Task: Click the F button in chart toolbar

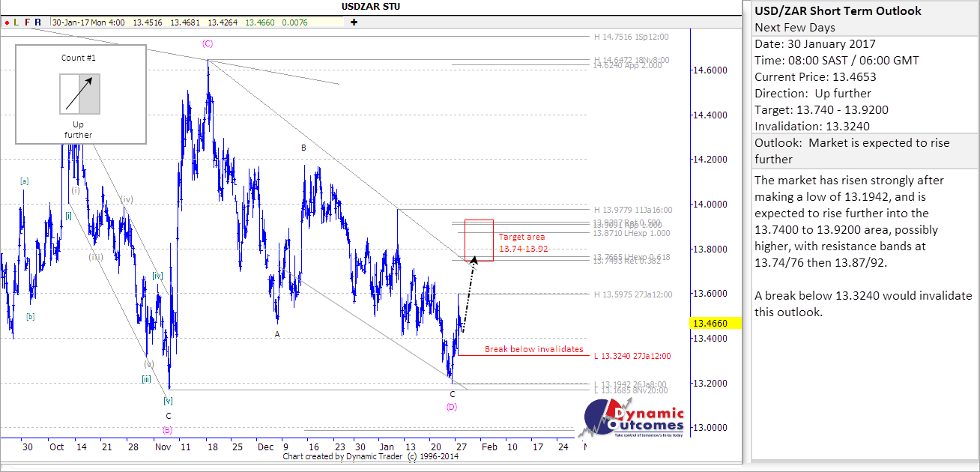Action: (x=28, y=22)
